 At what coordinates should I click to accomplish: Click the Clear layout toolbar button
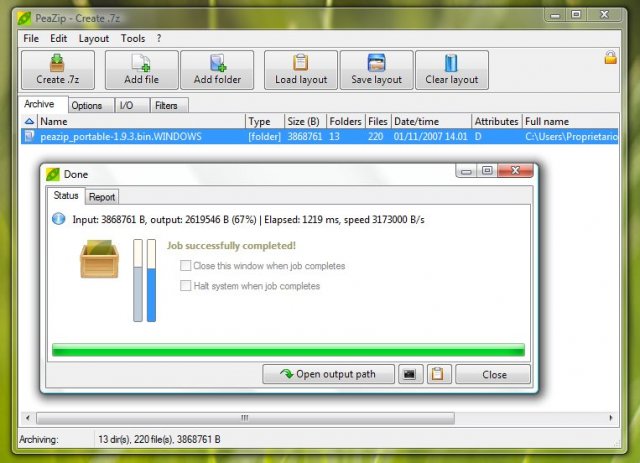[452, 70]
